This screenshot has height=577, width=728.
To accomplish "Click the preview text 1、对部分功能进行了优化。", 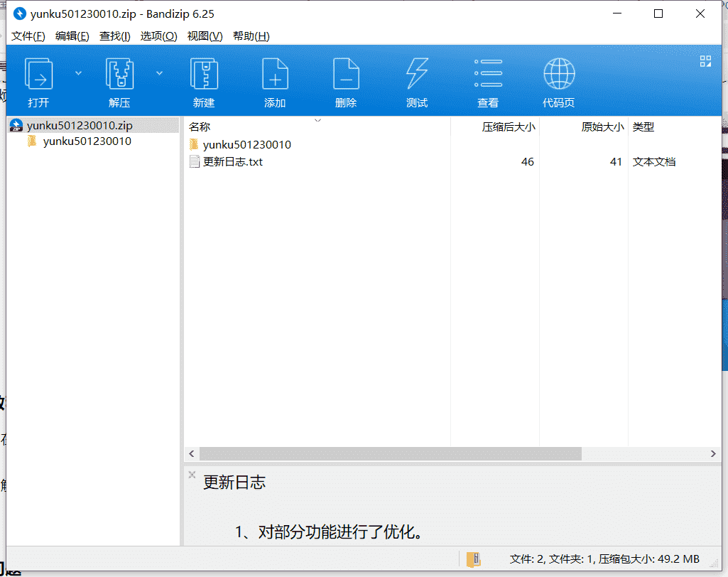I will pos(329,532).
